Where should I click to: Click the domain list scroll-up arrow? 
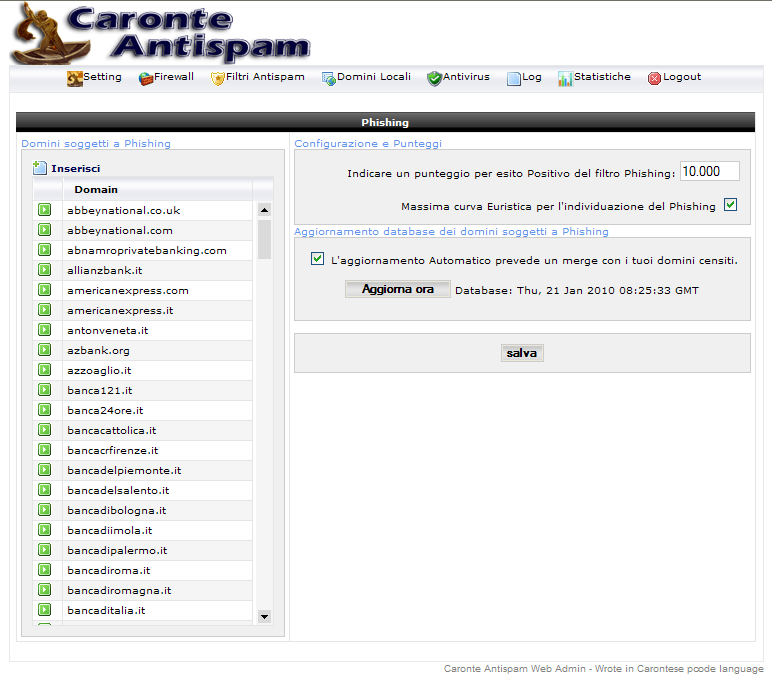[265, 210]
